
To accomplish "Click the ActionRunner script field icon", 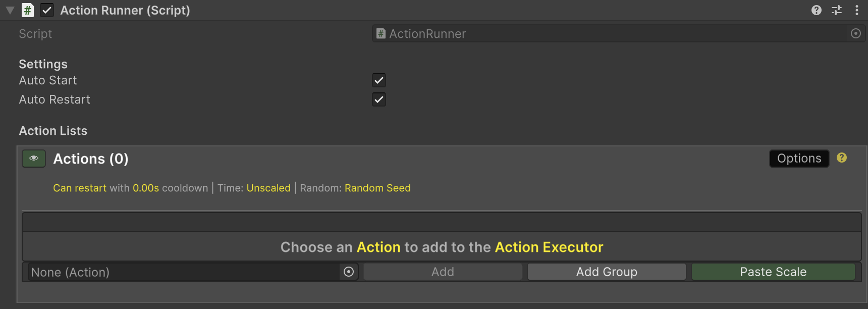I will point(381,34).
